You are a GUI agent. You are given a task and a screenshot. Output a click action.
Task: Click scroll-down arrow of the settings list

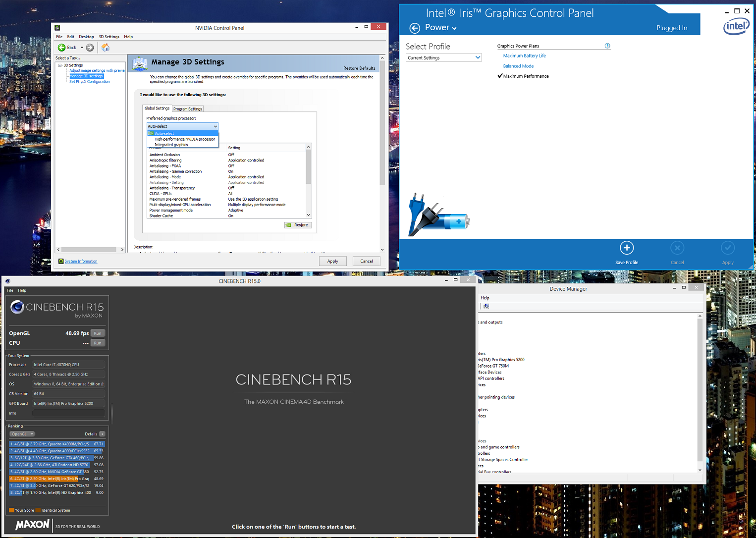309,215
